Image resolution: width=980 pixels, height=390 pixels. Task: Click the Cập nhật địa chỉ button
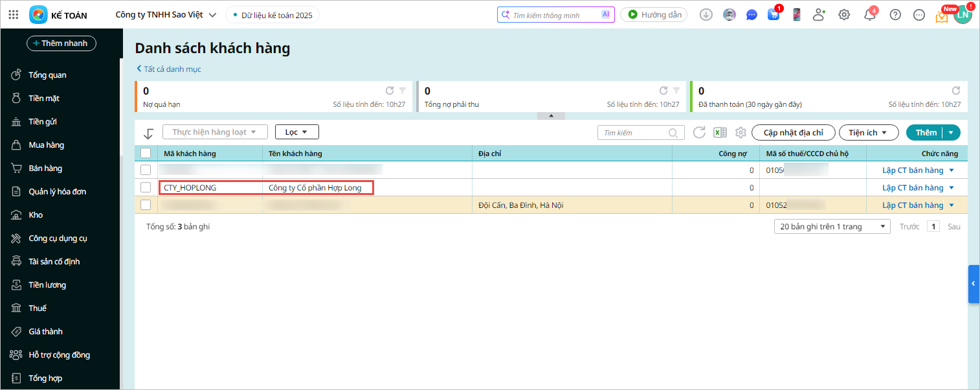[793, 133]
